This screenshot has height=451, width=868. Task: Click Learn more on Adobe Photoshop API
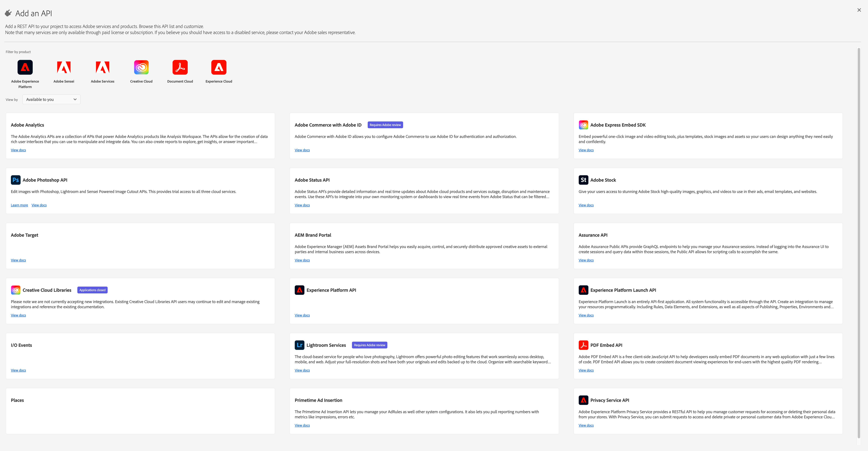tap(19, 205)
